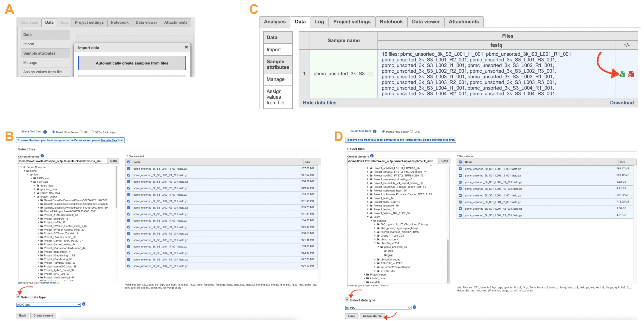Click the Associate file button

point(372,316)
